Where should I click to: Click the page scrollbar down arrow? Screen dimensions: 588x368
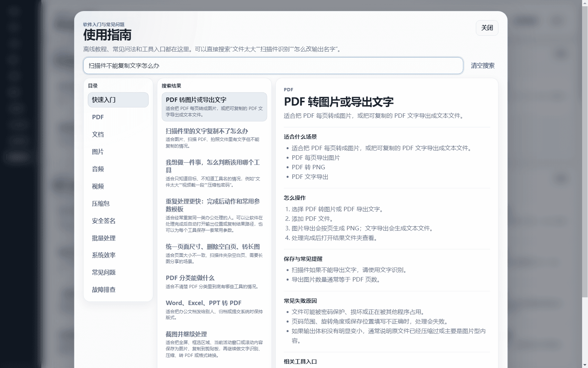tap(585, 365)
